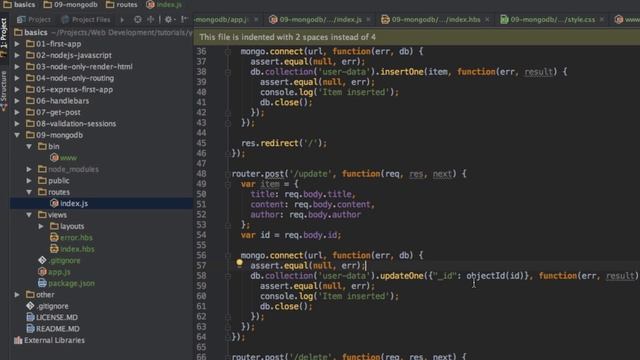This screenshot has height=360, width=640.
Task: Collapse the 09-mongodb folder
Action: [17, 135]
